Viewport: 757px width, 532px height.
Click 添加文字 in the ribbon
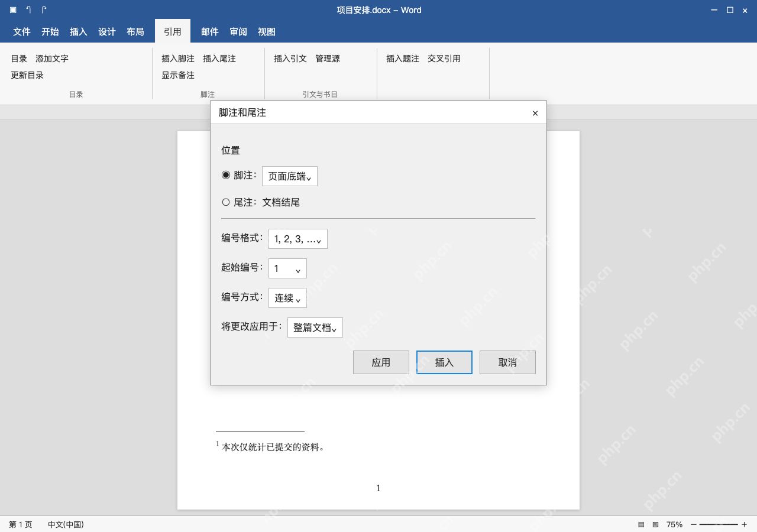[52, 59]
